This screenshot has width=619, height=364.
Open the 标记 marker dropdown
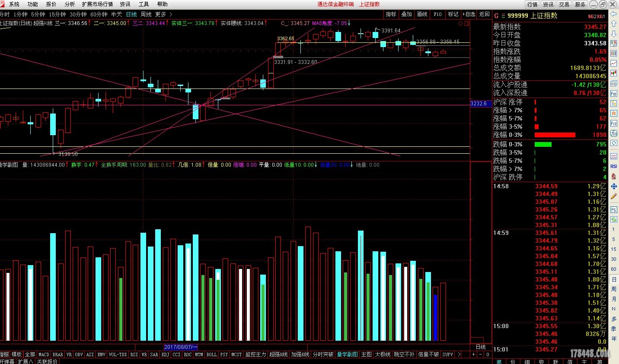pyautogui.click(x=453, y=14)
